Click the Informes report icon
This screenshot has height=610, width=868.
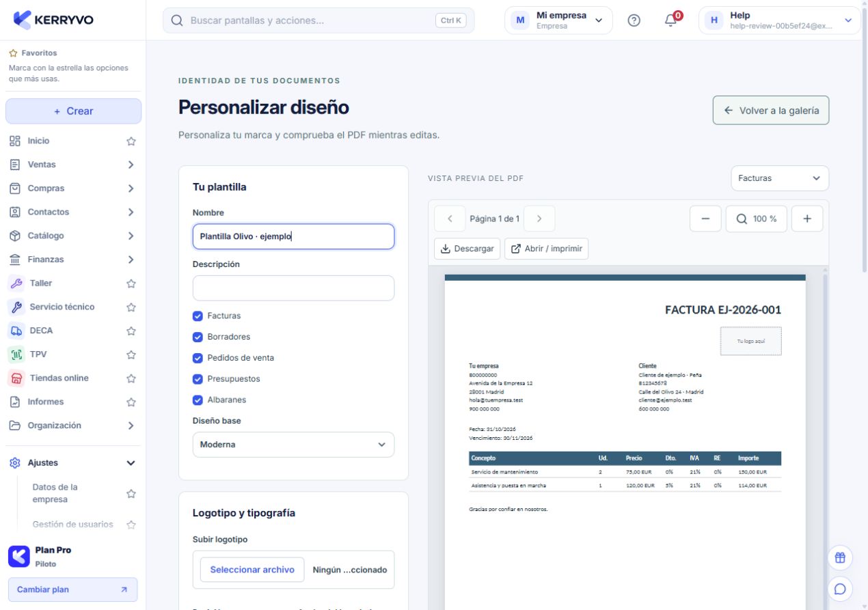pos(14,402)
